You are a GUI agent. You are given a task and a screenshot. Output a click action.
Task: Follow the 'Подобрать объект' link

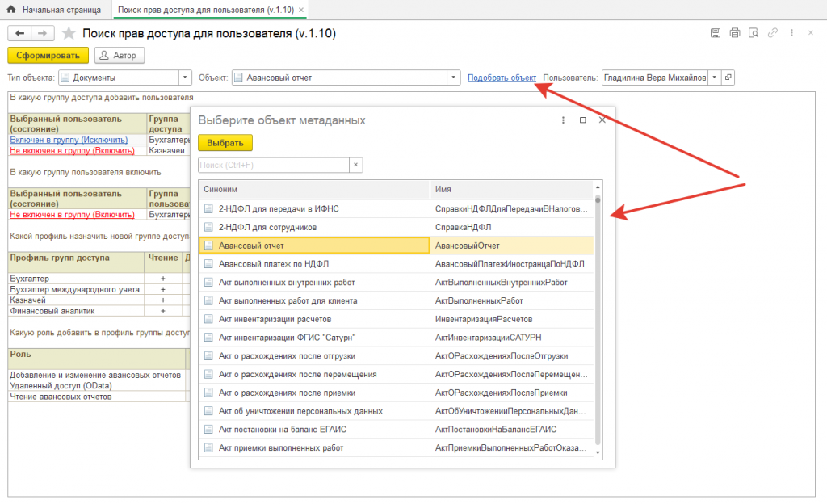pos(502,78)
